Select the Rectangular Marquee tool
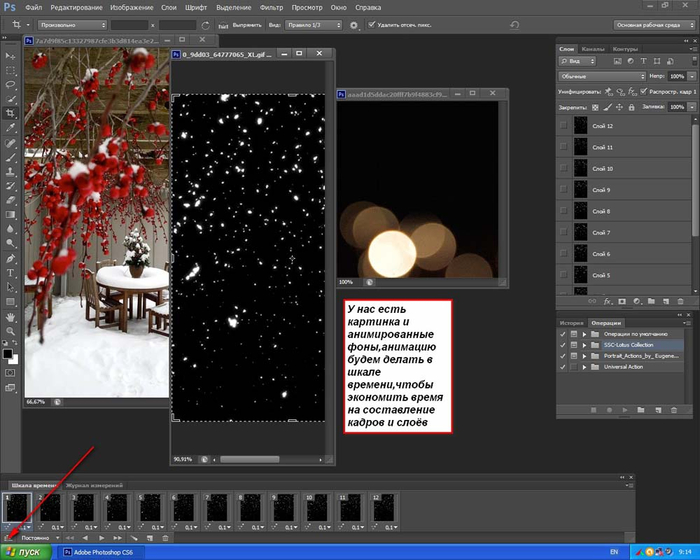This screenshot has height=560, width=700. [x=10, y=71]
